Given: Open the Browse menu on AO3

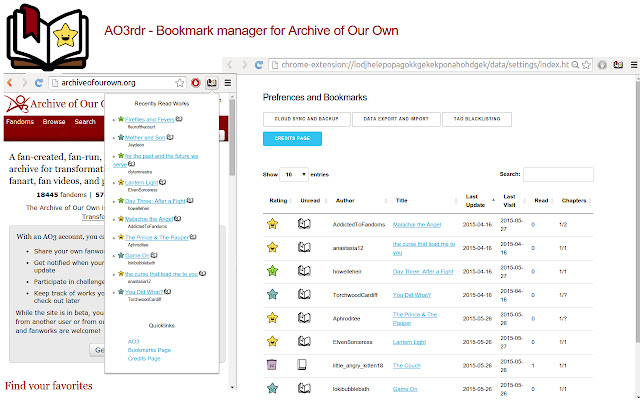Looking at the screenshot, I should coord(54,122).
